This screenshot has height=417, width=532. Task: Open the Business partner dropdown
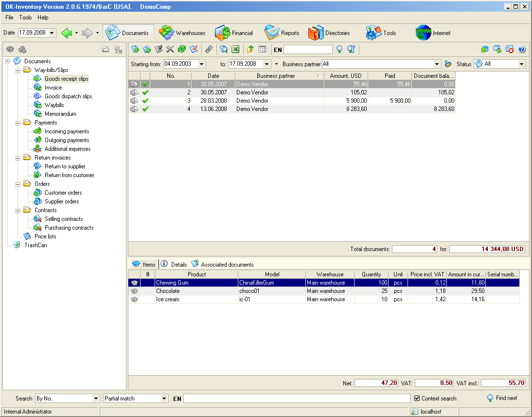point(437,64)
